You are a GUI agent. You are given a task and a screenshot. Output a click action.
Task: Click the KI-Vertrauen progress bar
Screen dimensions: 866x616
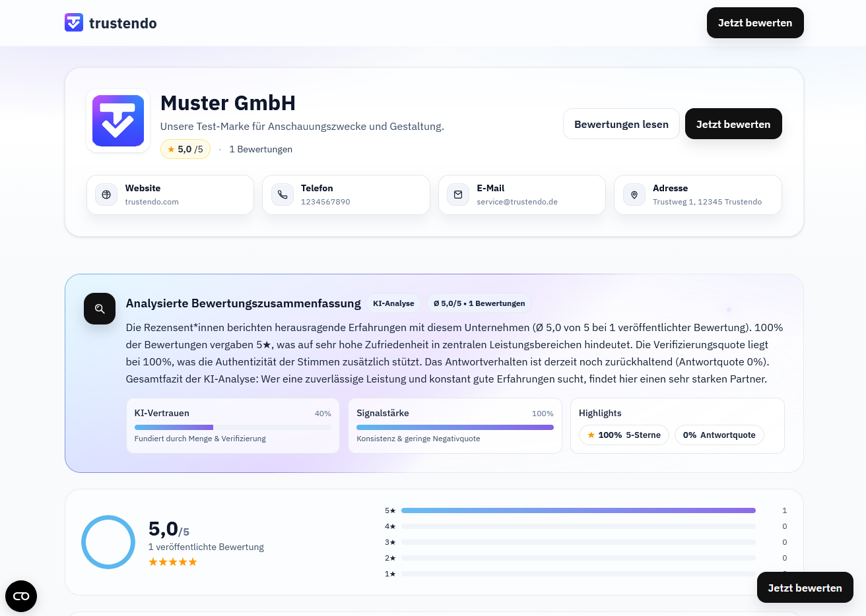(x=232, y=427)
